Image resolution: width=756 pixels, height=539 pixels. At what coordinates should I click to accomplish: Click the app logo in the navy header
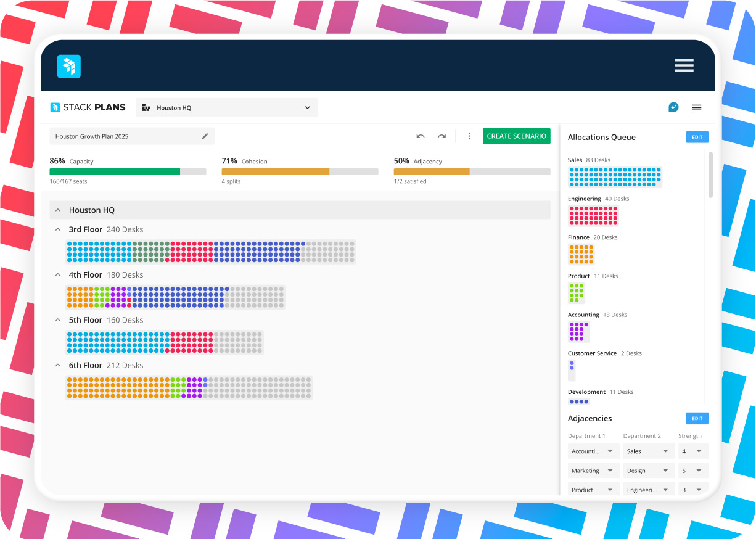[69, 66]
